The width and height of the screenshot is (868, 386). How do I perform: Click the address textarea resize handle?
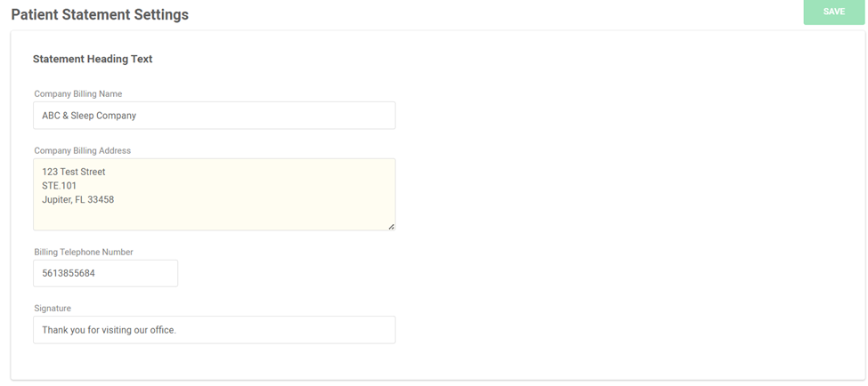(392, 226)
